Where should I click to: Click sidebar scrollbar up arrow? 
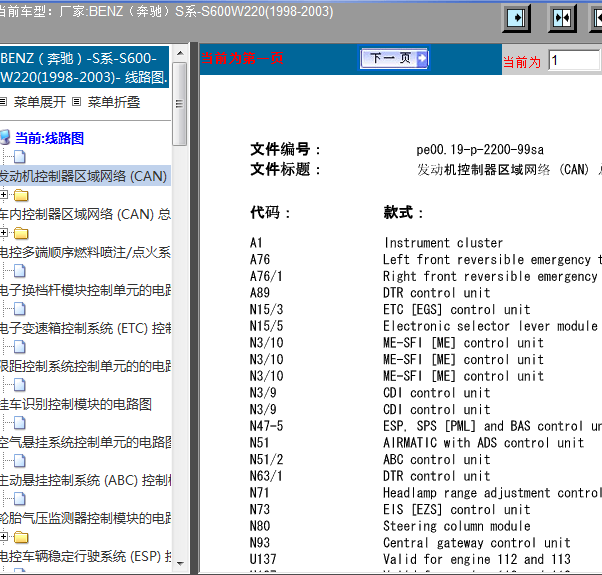tap(180, 53)
